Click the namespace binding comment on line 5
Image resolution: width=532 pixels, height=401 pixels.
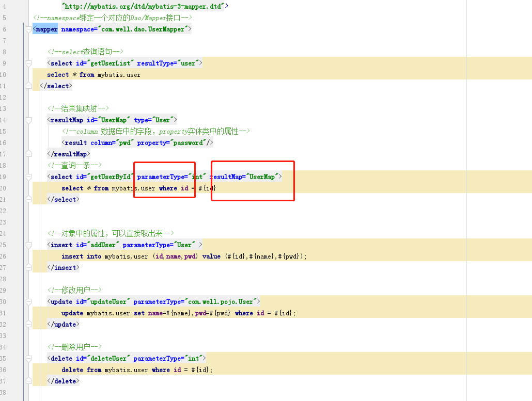[x=112, y=18]
